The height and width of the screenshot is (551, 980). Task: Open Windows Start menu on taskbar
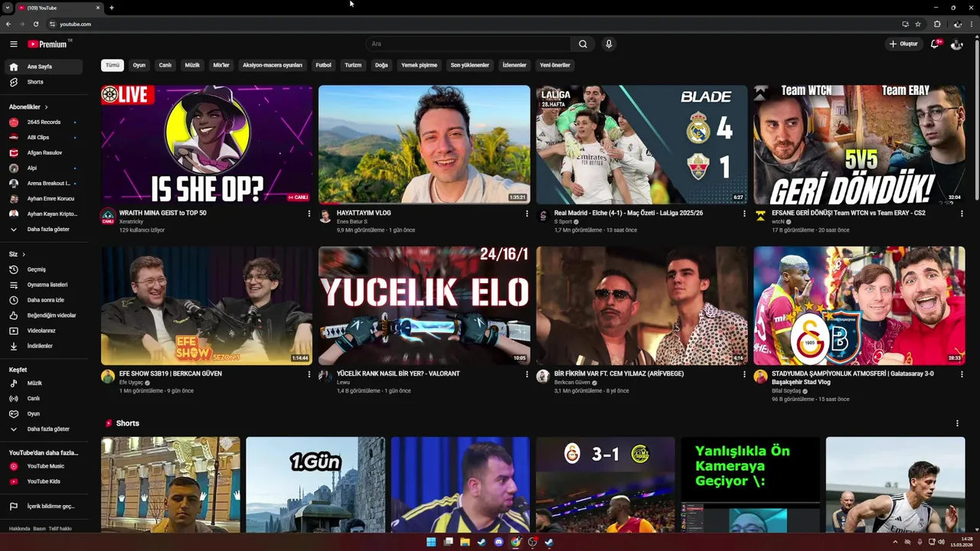point(431,542)
